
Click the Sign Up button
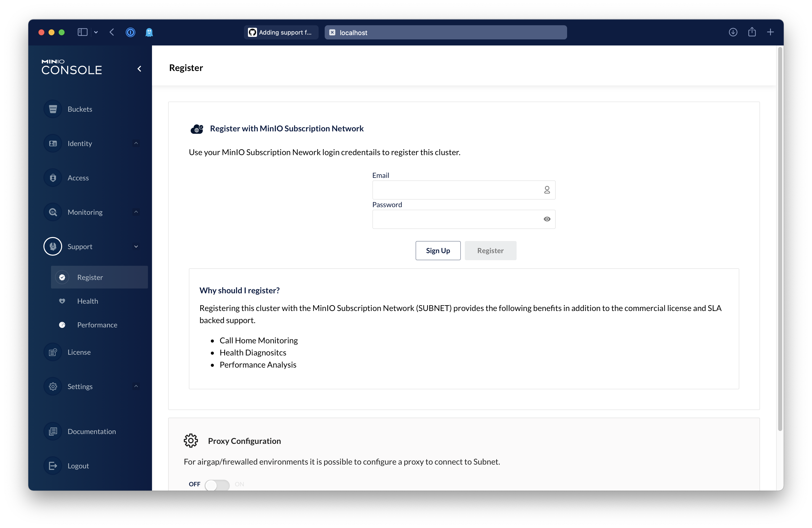click(x=438, y=251)
